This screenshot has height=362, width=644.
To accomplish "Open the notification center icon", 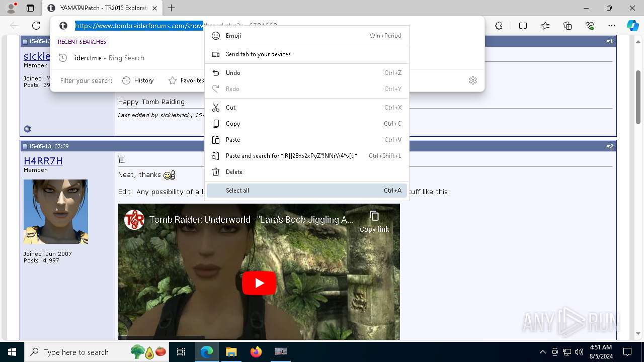I will click(x=627, y=352).
